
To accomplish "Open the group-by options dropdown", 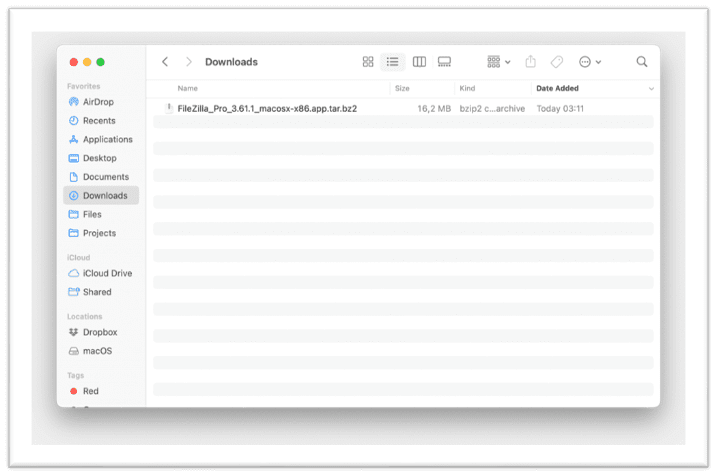I will 499,61.
